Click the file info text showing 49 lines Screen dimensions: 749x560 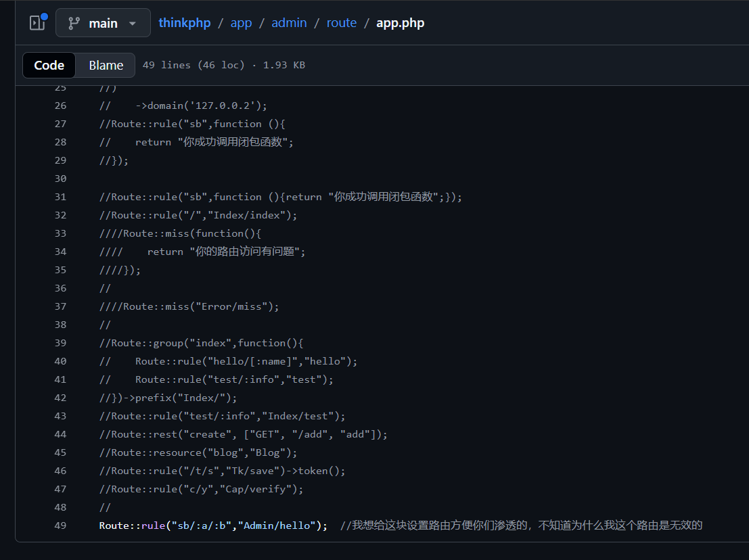click(223, 65)
